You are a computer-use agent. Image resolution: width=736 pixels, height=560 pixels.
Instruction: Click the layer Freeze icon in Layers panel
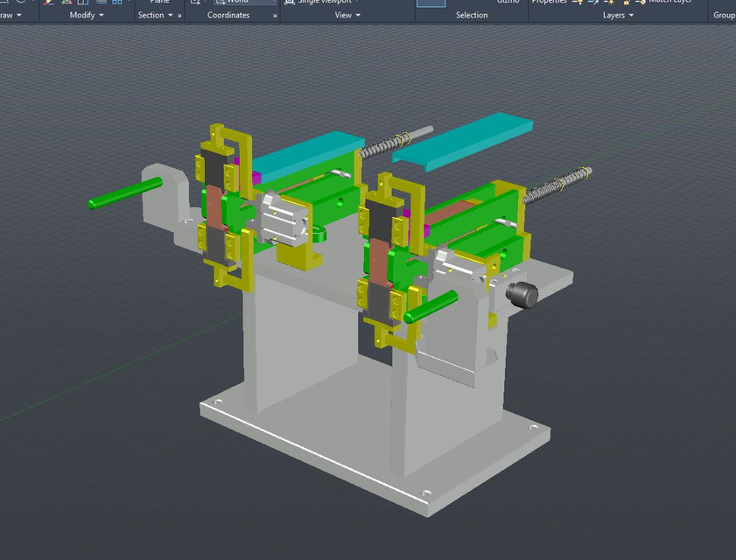[x=611, y=3]
